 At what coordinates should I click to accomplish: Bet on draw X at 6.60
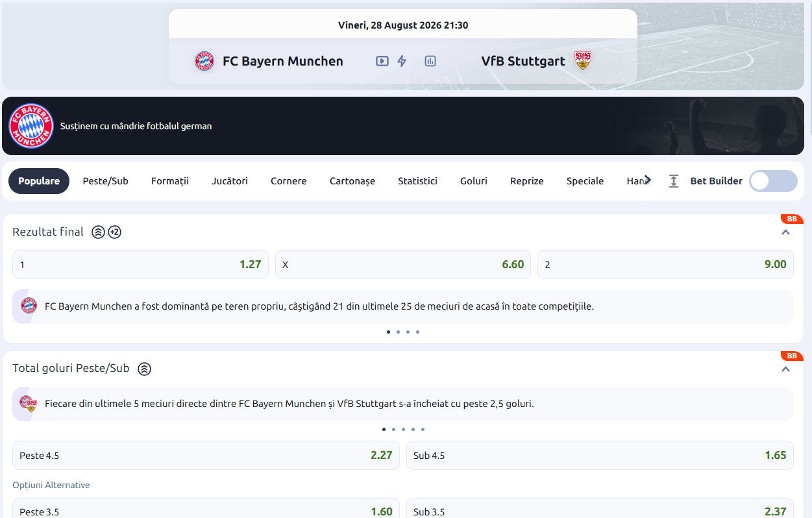[403, 265]
